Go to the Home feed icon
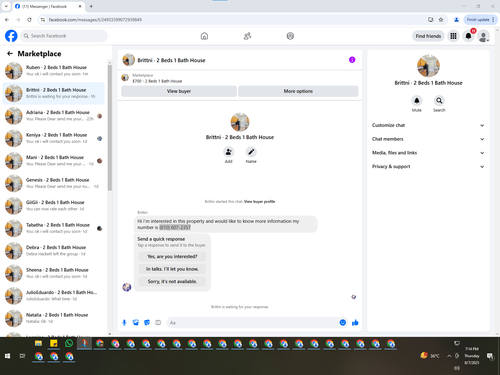This screenshot has width=500, height=375. [x=204, y=36]
